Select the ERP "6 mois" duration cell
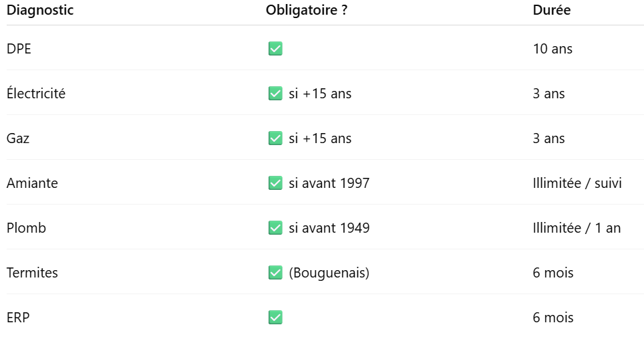 tap(553, 318)
